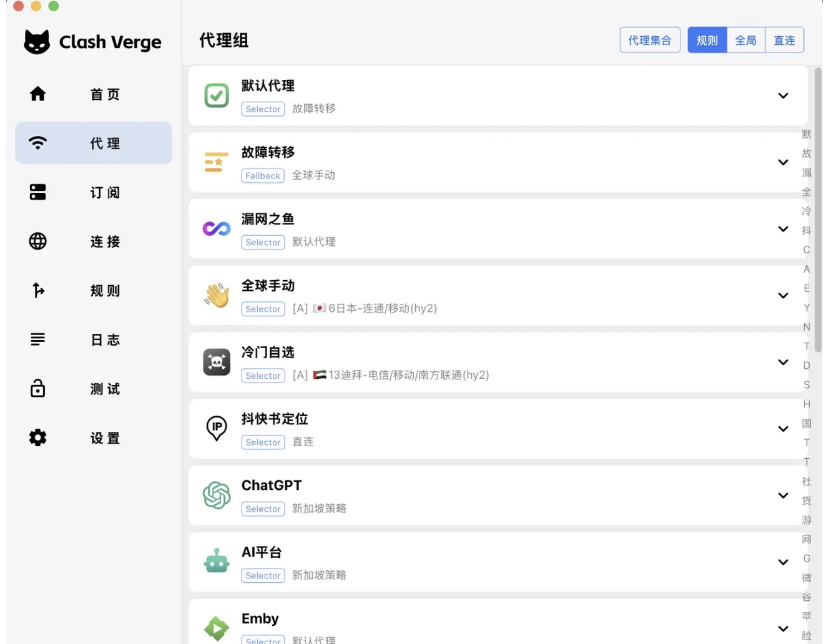This screenshot has height=644, width=824.
Task: Click the Selector badge under 默认代理
Action: point(263,109)
